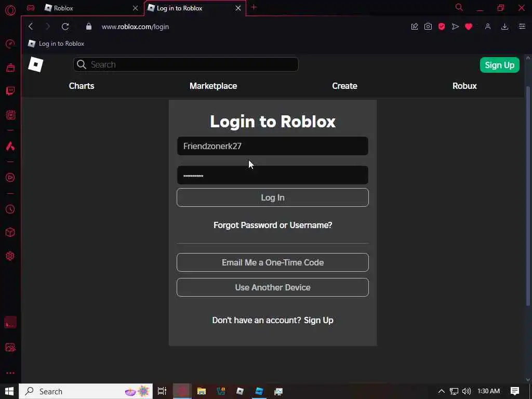Click the Windows taskbar Search box
Screen dimensions: 532x399
[86, 391]
